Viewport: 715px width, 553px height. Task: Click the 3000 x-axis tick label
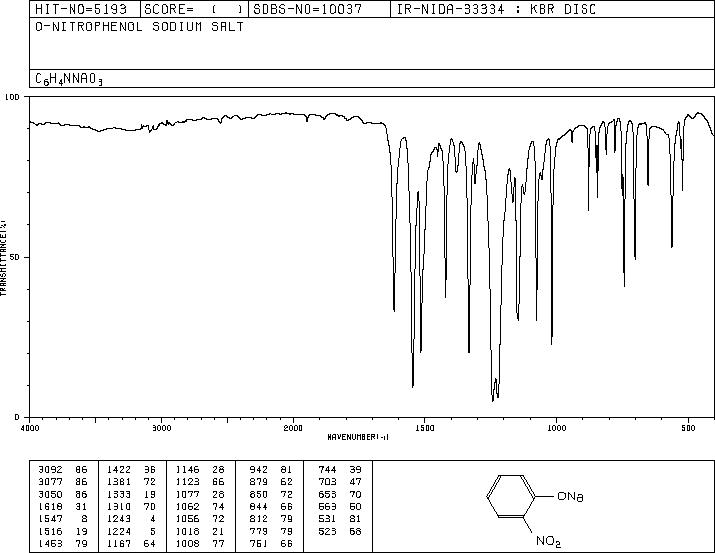tap(161, 428)
